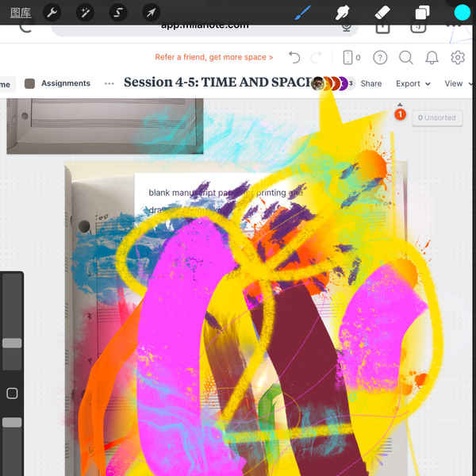
Task: Go back to the Gallery
Action: (21, 13)
